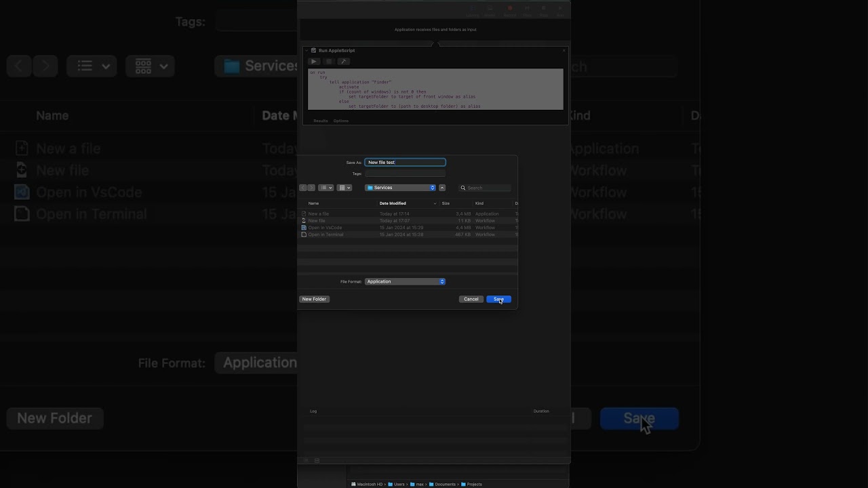
Task: Click inside the AppleScript code editor
Action: point(435,89)
